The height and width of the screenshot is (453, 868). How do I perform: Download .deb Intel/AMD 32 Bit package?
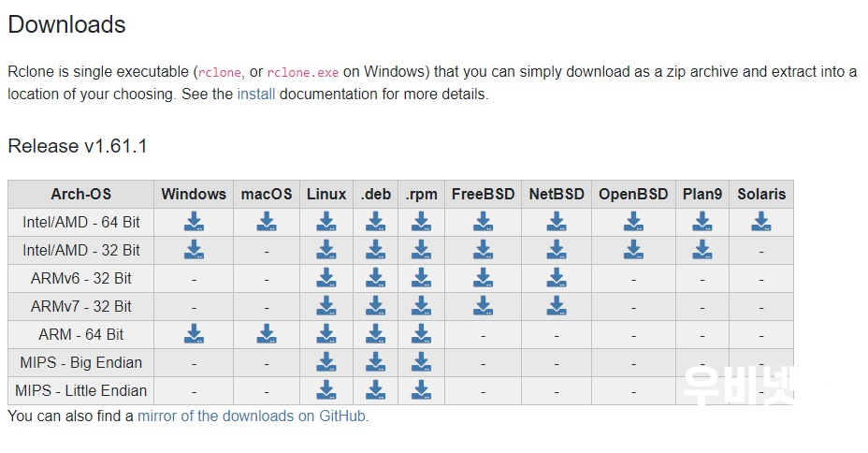375,250
